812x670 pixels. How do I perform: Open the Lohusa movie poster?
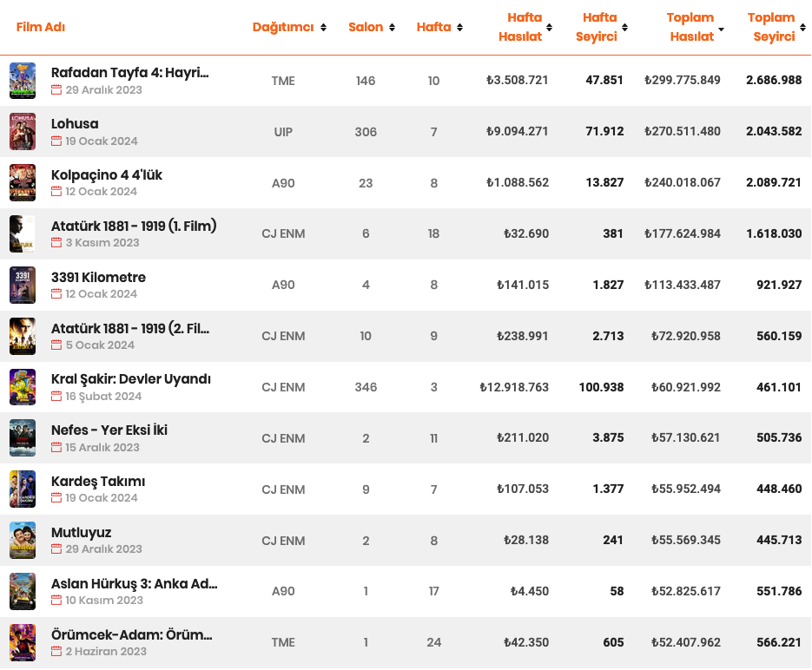coord(23,132)
